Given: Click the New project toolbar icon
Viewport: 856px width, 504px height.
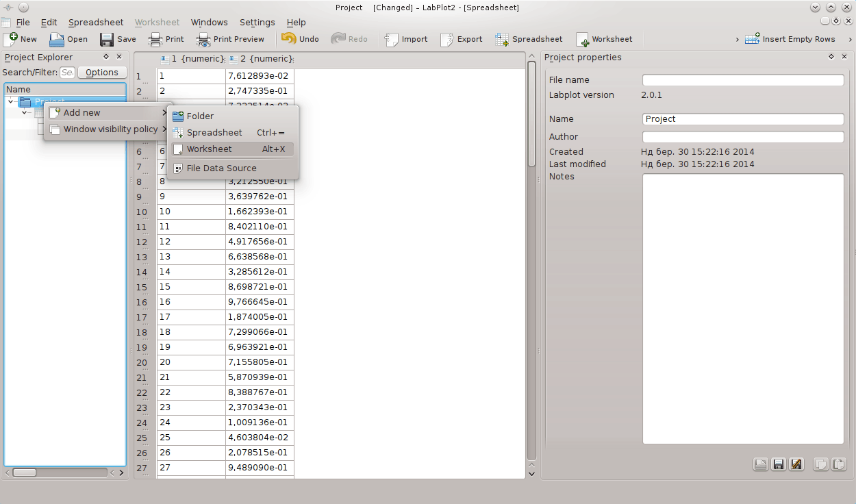Looking at the screenshot, I should 11,39.
